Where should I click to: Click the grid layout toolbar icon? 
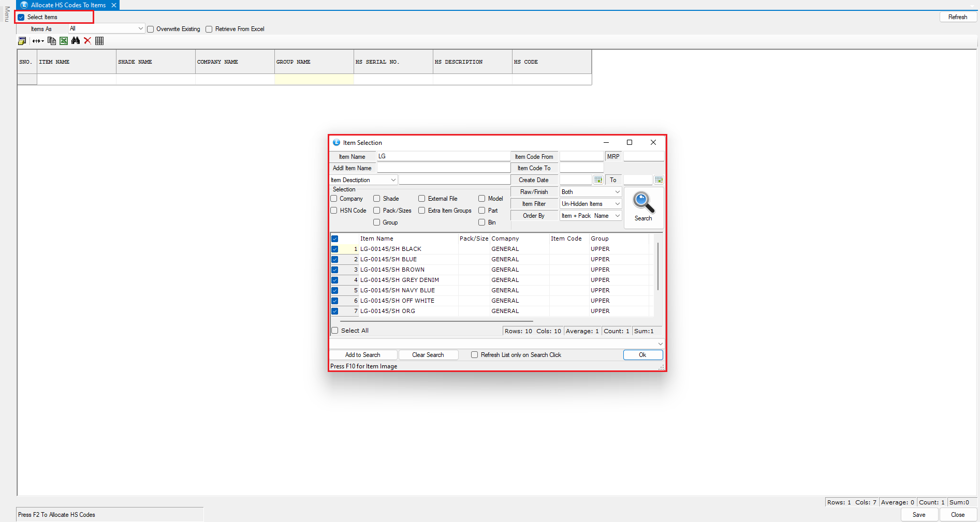click(99, 41)
